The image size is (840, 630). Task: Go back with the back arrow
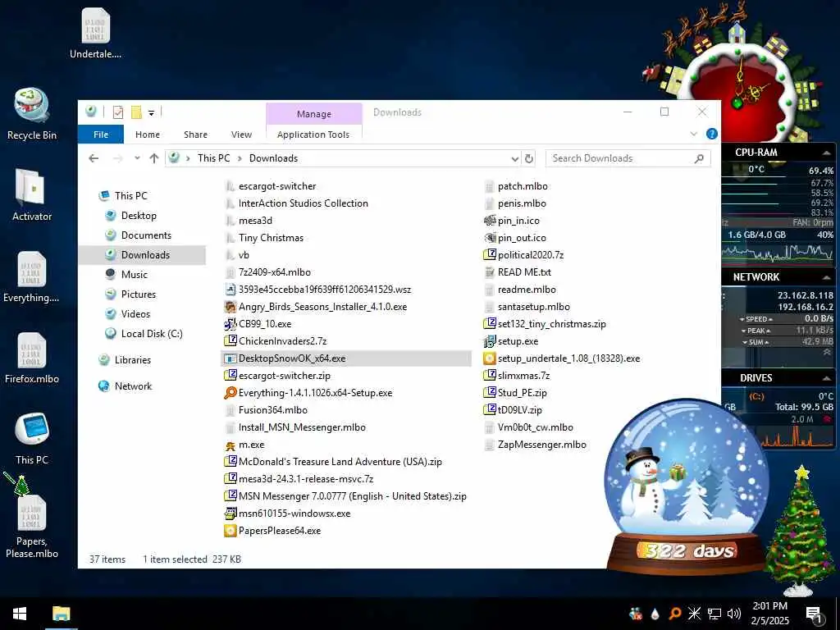point(94,158)
